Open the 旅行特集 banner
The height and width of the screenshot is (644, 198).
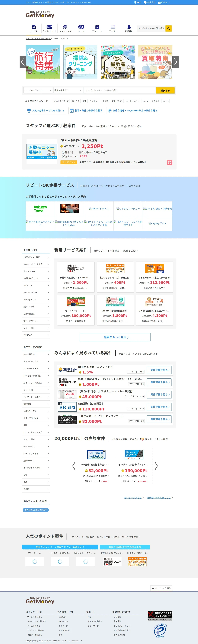coord(43,62)
